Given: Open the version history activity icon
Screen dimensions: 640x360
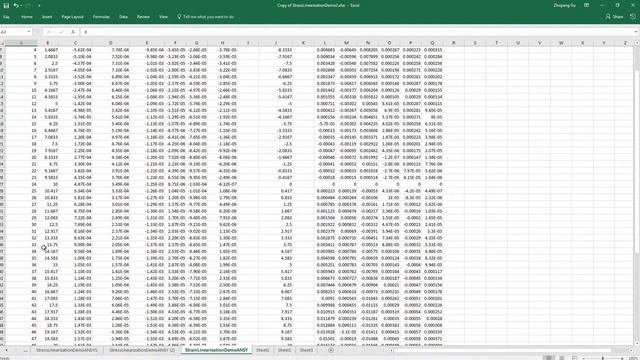Looking at the screenshot, I should (633, 17).
